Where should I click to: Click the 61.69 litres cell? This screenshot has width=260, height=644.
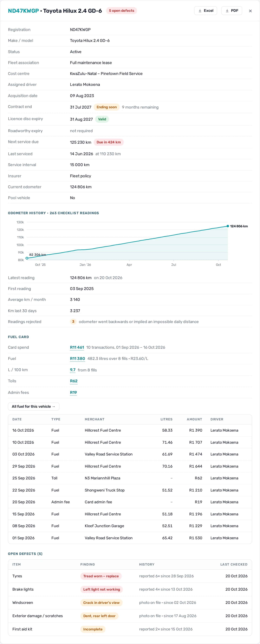coord(167,454)
